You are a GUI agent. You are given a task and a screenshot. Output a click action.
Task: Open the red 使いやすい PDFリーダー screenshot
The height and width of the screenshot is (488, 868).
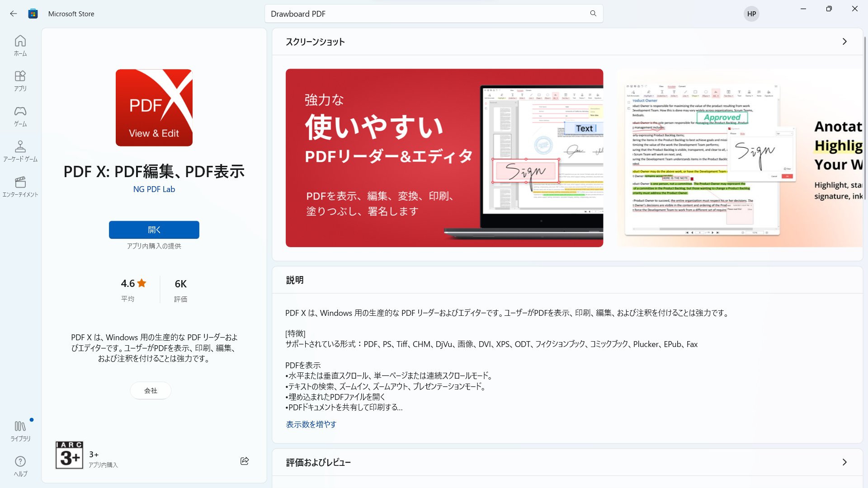444,158
